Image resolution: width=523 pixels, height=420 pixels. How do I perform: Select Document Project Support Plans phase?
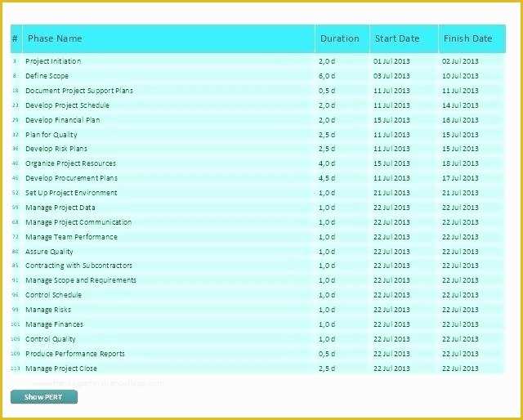pos(79,91)
